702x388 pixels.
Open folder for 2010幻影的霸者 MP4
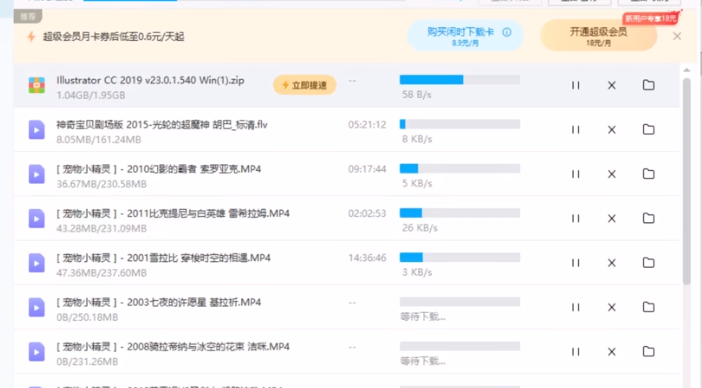(x=648, y=174)
